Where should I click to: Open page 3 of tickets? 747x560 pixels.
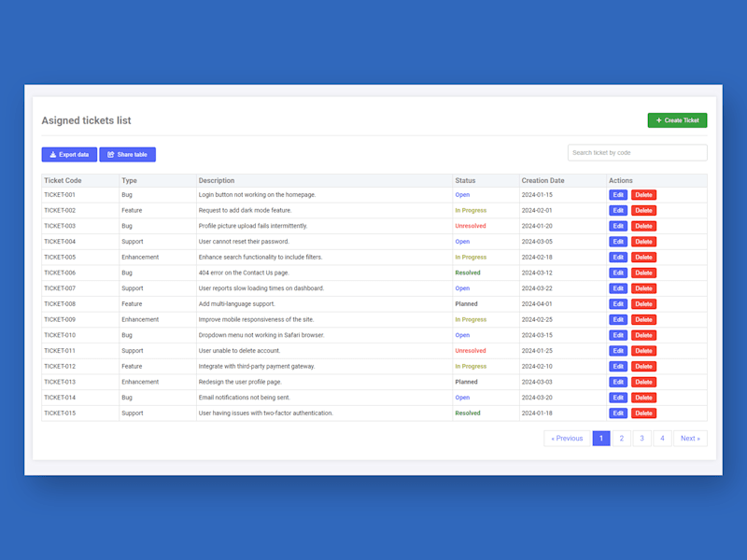click(x=641, y=439)
